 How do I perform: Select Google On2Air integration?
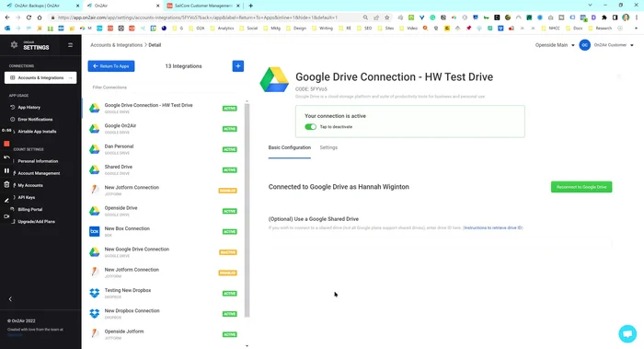pos(164,129)
